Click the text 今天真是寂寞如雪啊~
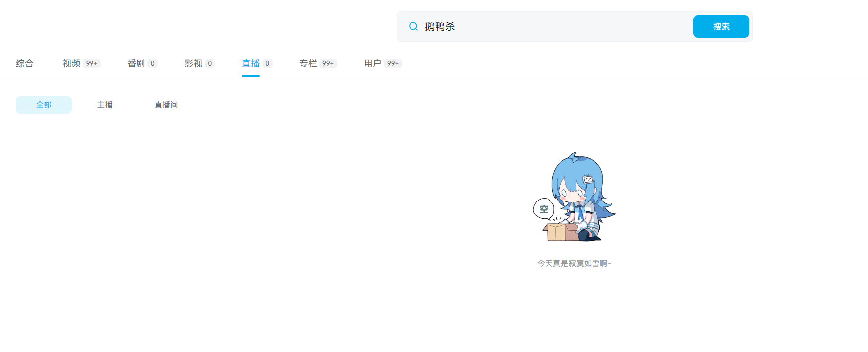This screenshot has height=352, width=868. point(574,263)
